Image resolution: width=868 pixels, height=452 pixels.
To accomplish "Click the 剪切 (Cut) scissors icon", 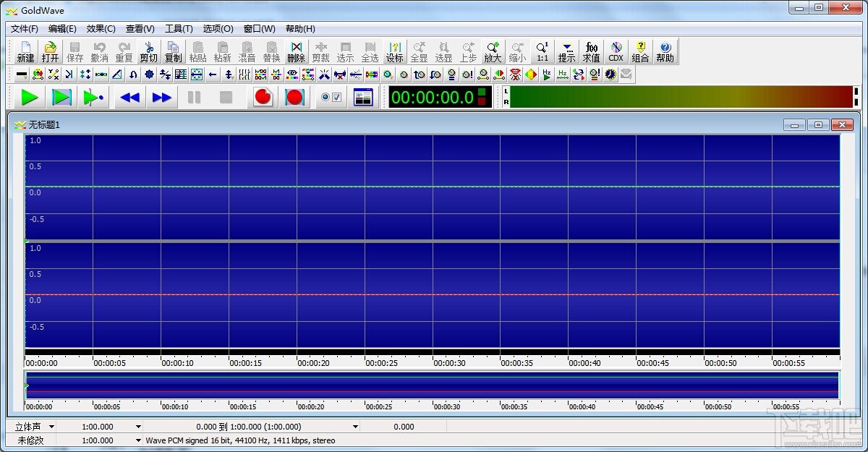I will tap(148, 51).
